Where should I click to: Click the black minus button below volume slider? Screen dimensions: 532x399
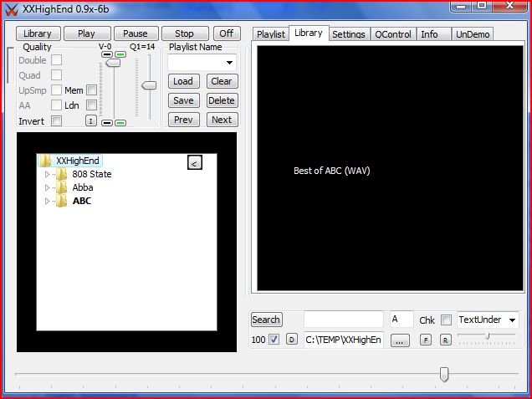107,122
